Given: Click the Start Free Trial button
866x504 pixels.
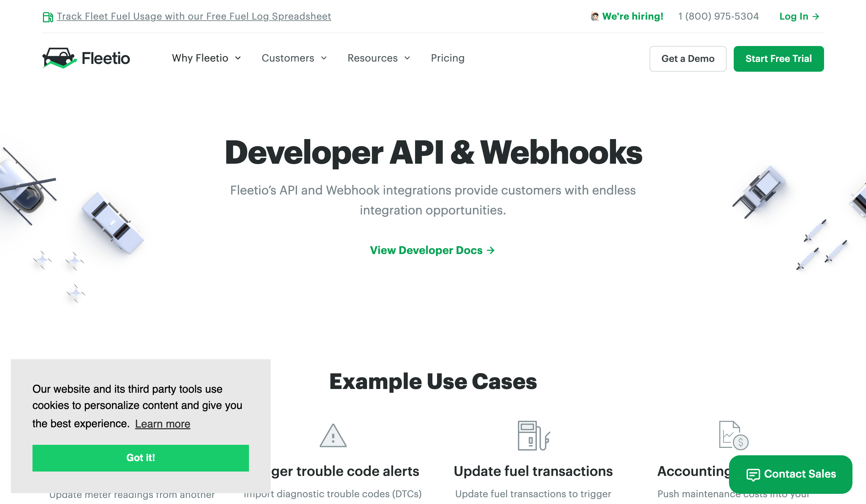Looking at the screenshot, I should coord(779,59).
